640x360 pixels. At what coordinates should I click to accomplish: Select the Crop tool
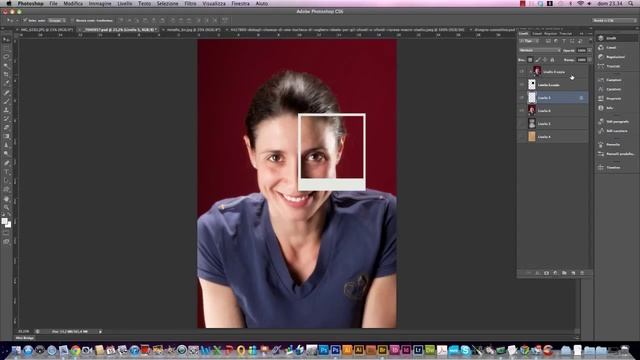[x=6, y=75]
